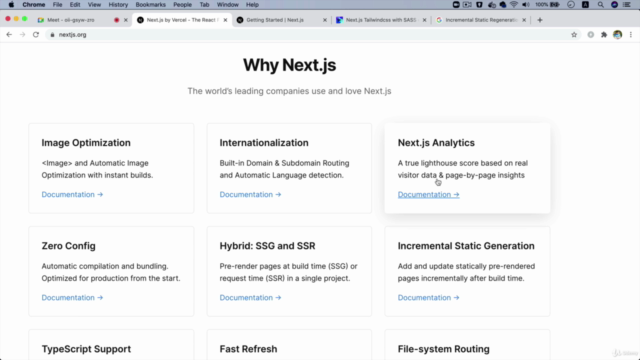Open the volume control in menu bar
This screenshot has height=360, width=640.
point(526,4)
